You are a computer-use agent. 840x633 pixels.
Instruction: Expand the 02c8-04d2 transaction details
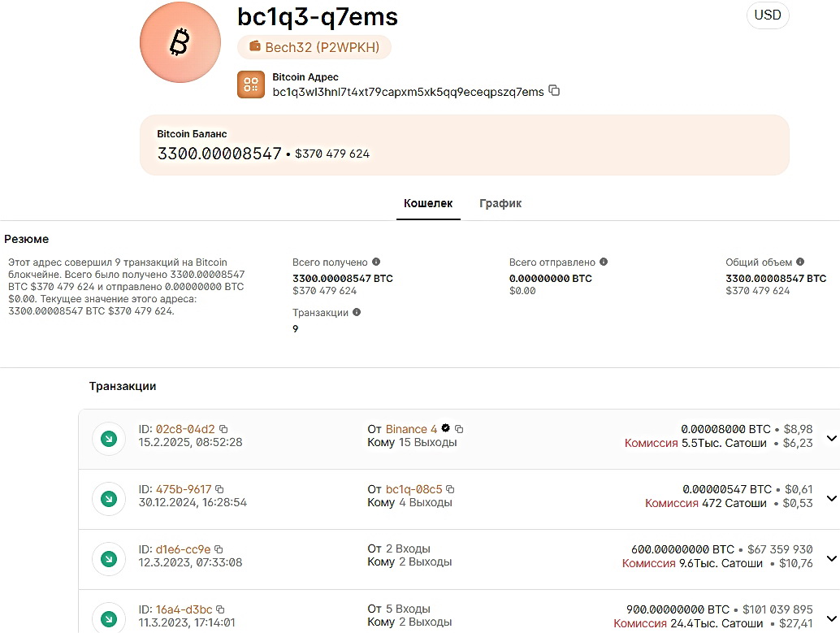(830, 439)
